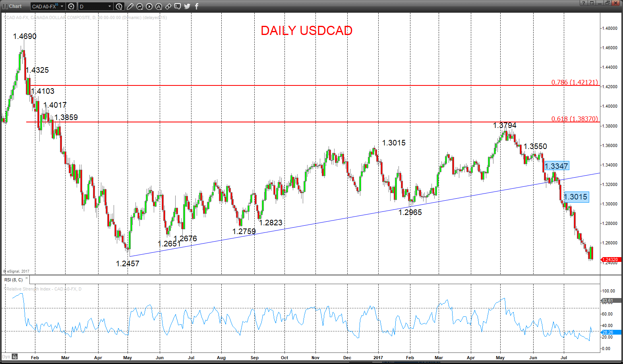Screen dimensions: 623x364
Task: Open window options menu icon beside help
Action: 591,3
